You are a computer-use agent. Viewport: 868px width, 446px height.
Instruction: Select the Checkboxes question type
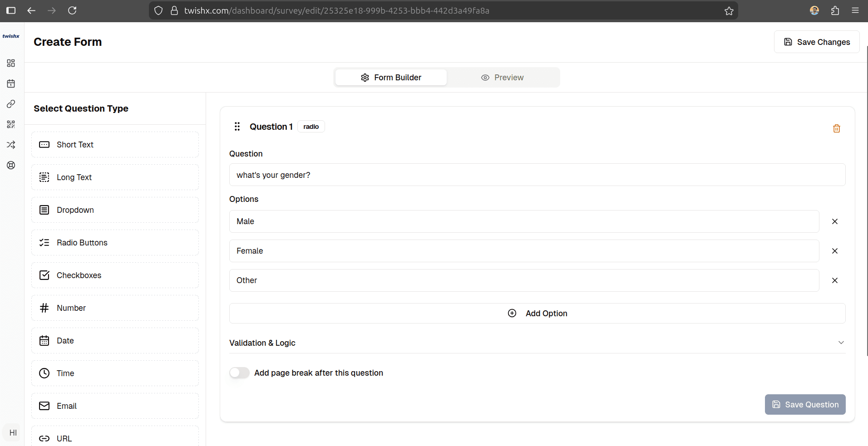coord(115,275)
